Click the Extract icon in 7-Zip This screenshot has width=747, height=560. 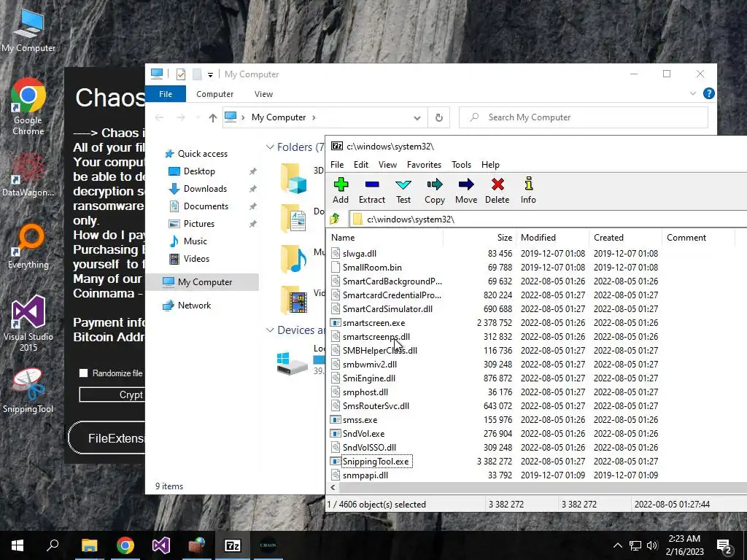pyautogui.click(x=371, y=190)
